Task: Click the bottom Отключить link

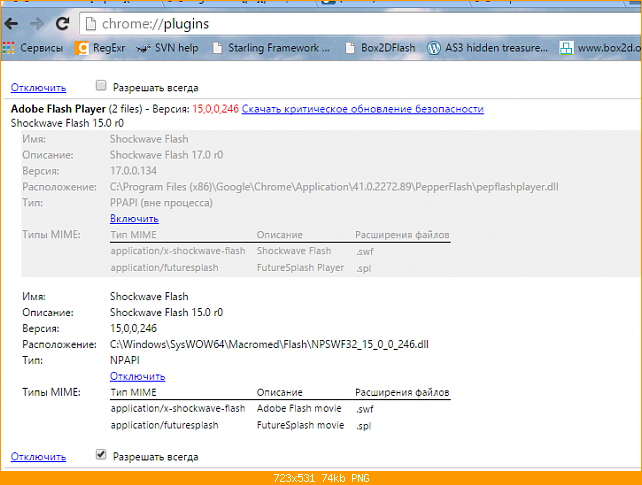Action: click(38, 456)
